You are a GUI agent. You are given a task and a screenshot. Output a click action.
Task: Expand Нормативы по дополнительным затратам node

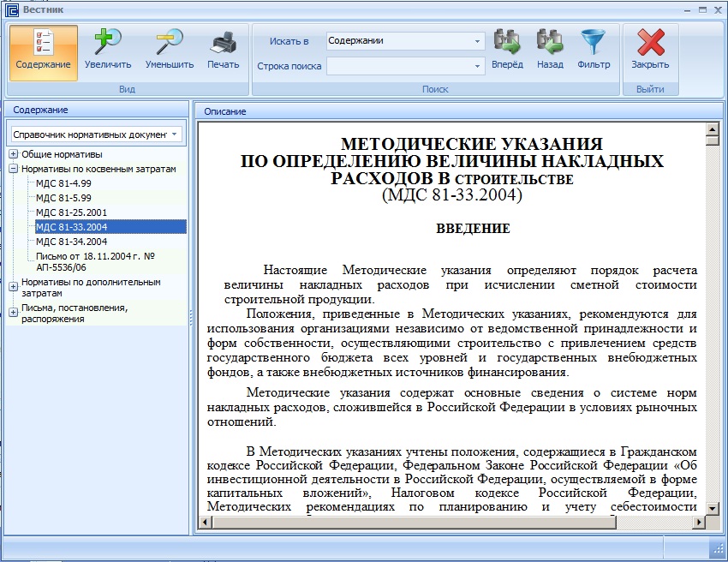pyautogui.click(x=14, y=287)
